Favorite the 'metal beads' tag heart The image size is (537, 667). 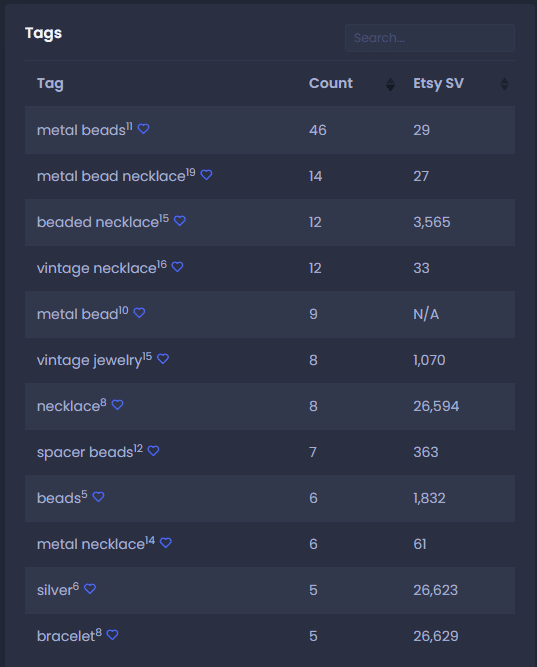143,129
